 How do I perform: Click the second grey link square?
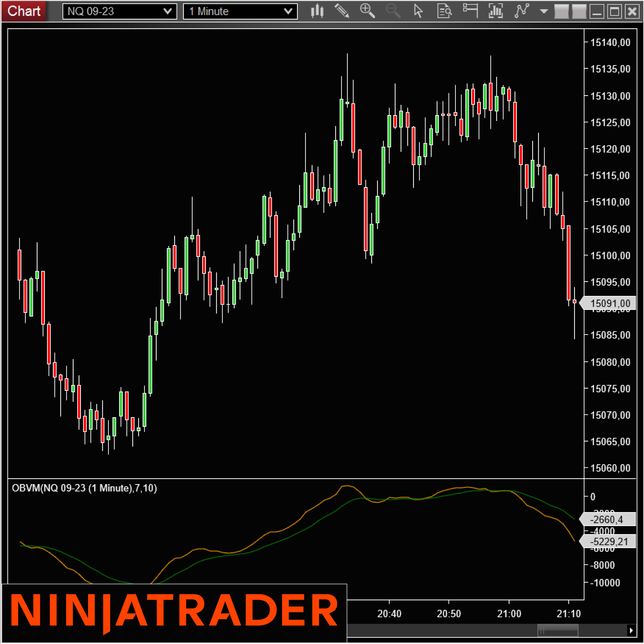point(579,12)
